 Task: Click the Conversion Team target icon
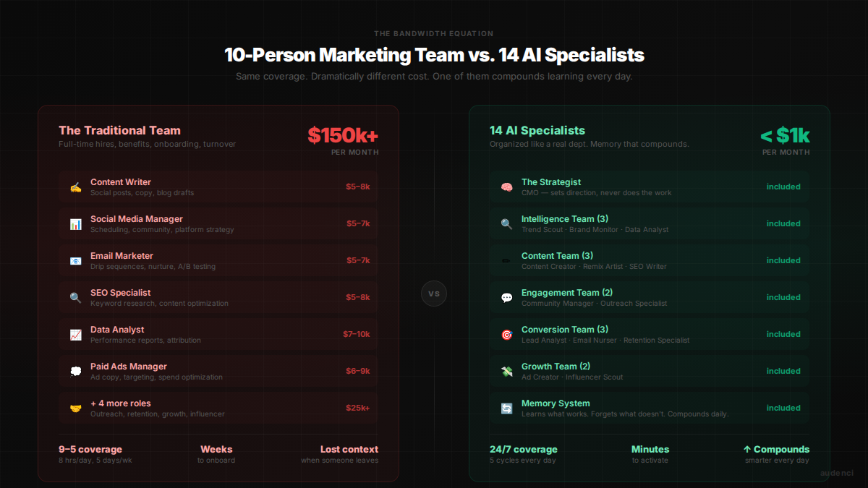point(506,335)
